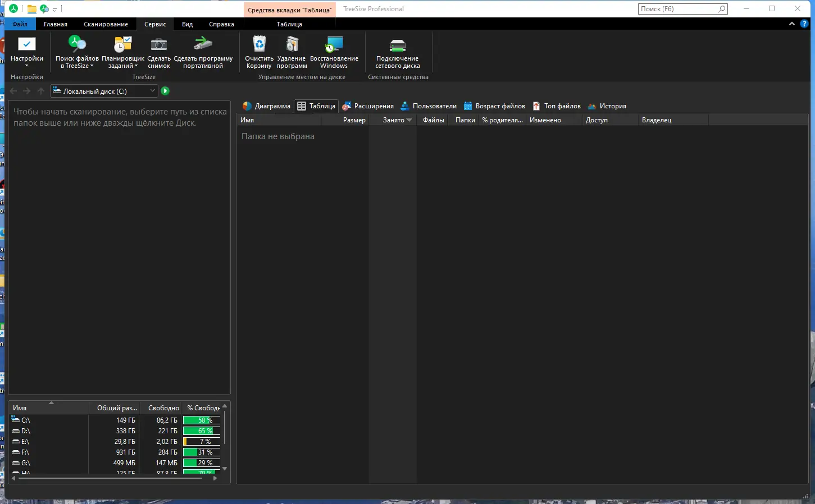815x504 pixels.
Task: Switch to the Сканирование ribbon tab
Action: 106,24
